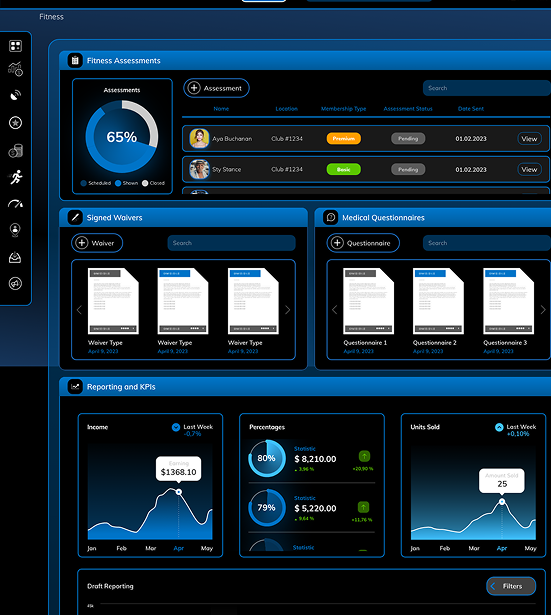The width and height of the screenshot is (551, 615).
Task: Go to previous questionnaires with left chevron
Action: click(x=335, y=310)
